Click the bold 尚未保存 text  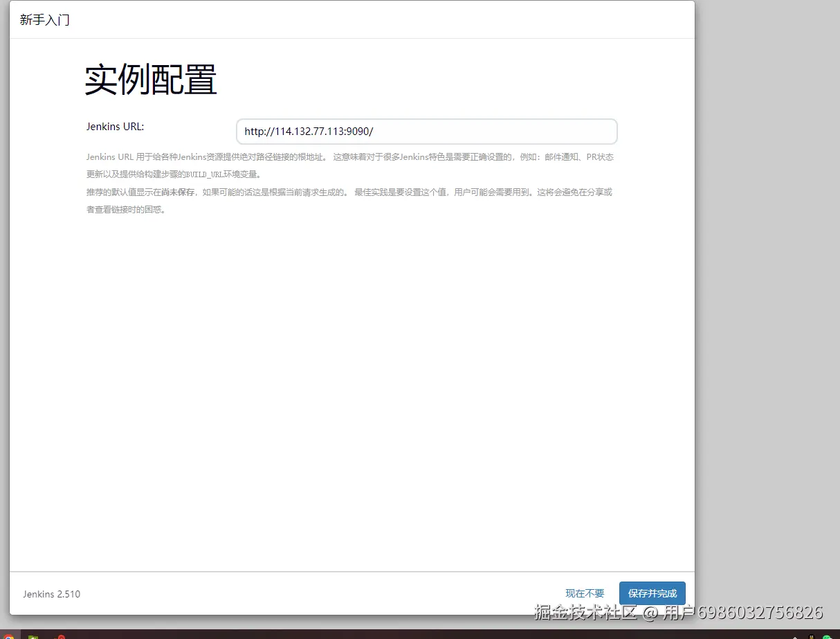(x=178, y=192)
